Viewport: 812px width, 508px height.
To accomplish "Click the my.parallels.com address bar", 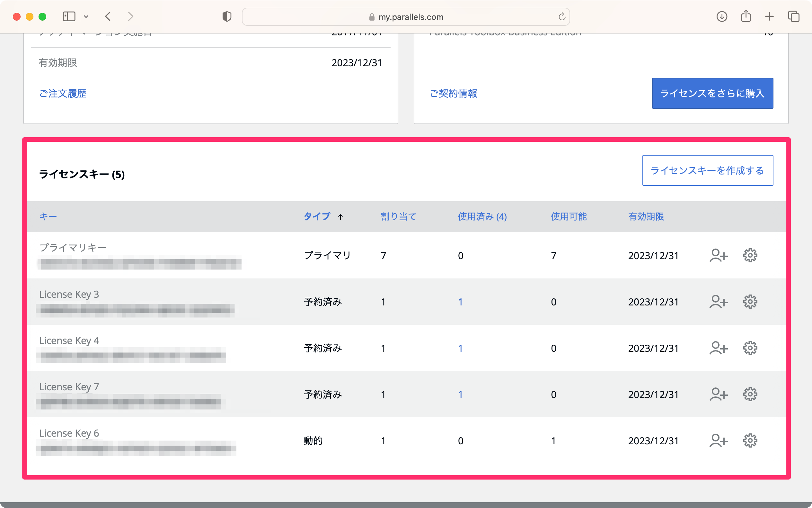I will pos(406,17).
